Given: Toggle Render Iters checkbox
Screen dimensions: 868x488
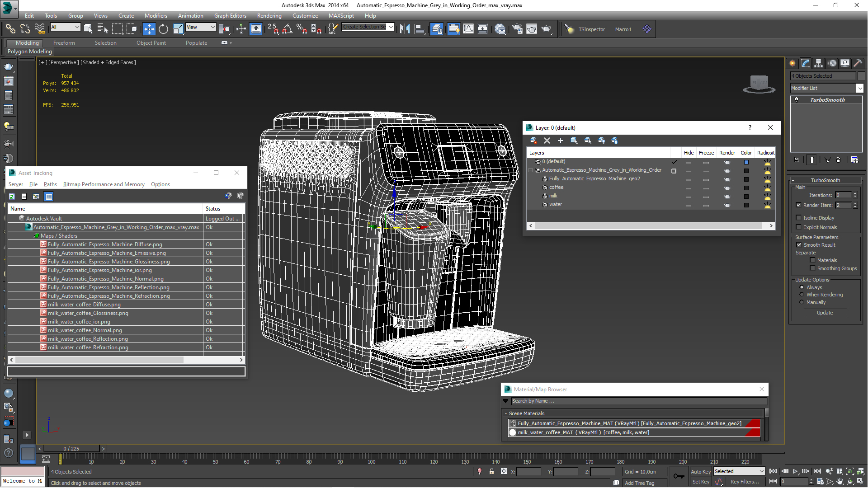Looking at the screenshot, I should point(799,205).
